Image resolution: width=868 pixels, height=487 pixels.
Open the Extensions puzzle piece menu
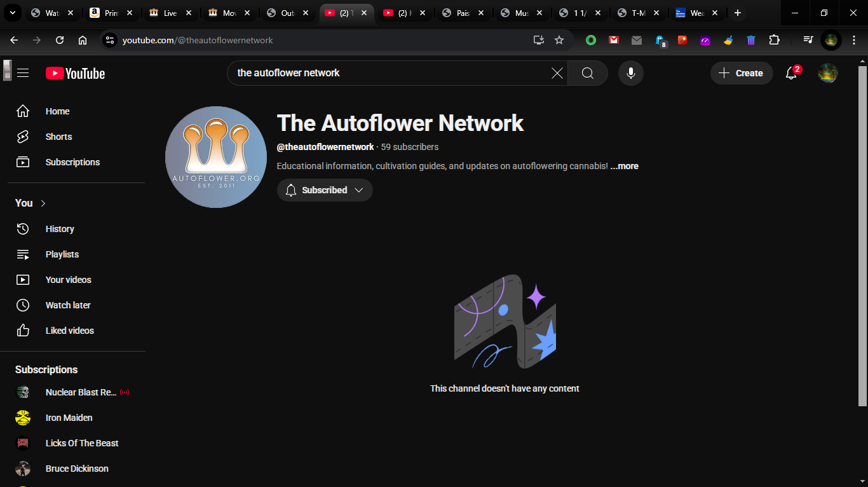click(774, 40)
